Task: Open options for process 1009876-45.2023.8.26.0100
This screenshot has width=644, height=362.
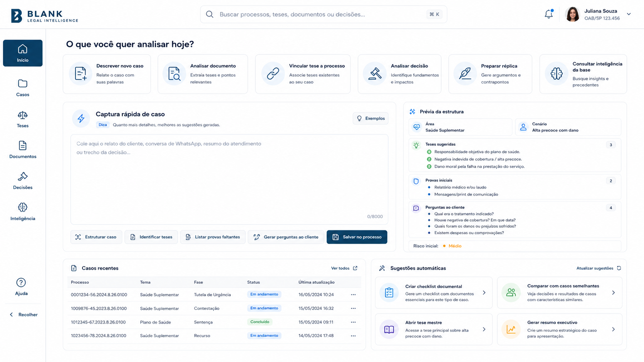Action: (353, 309)
